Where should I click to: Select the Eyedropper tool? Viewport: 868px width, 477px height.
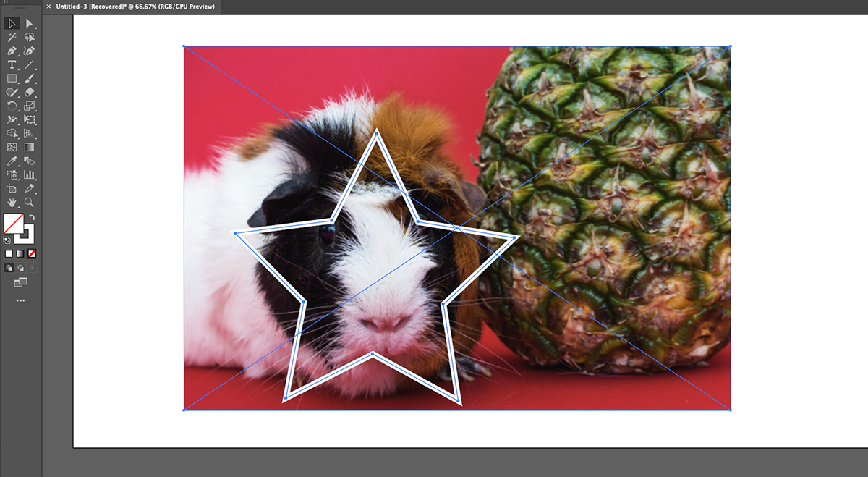[x=12, y=161]
